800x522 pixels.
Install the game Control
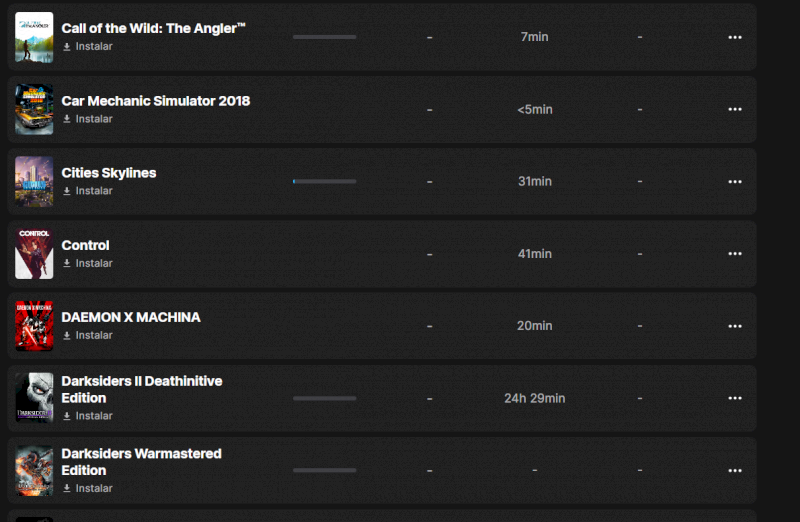click(x=88, y=263)
